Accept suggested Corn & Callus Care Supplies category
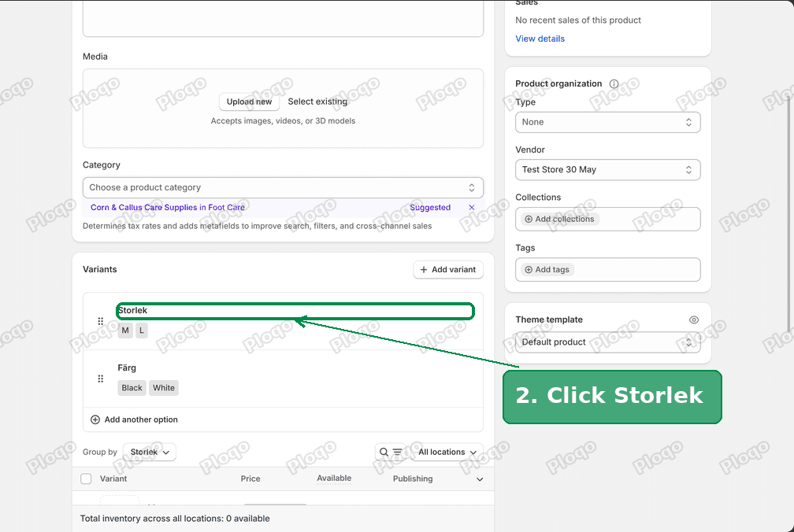 tap(168, 207)
